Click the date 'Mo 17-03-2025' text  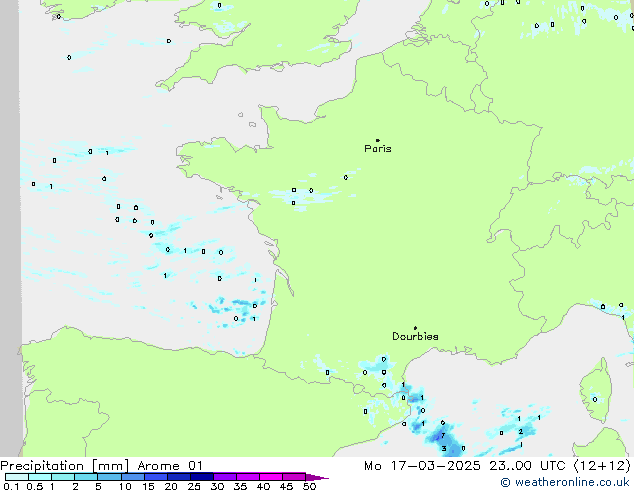point(423,466)
